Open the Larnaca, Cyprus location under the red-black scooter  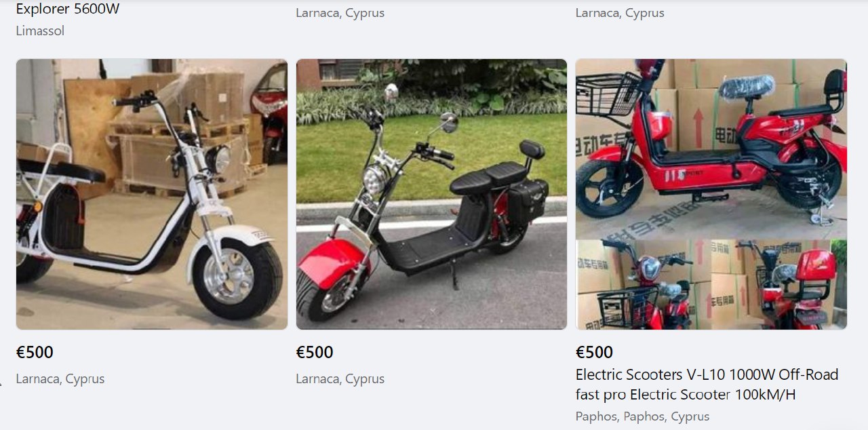(x=340, y=378)
